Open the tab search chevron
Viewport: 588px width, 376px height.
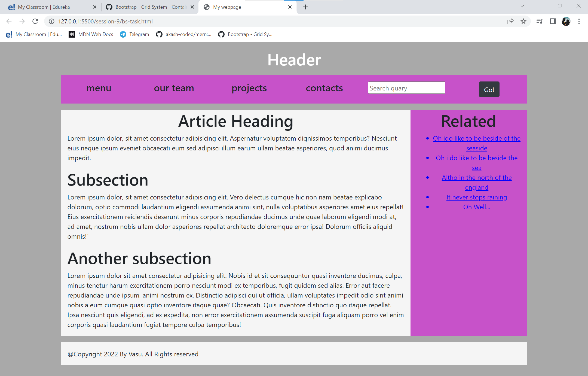point(522,6)
